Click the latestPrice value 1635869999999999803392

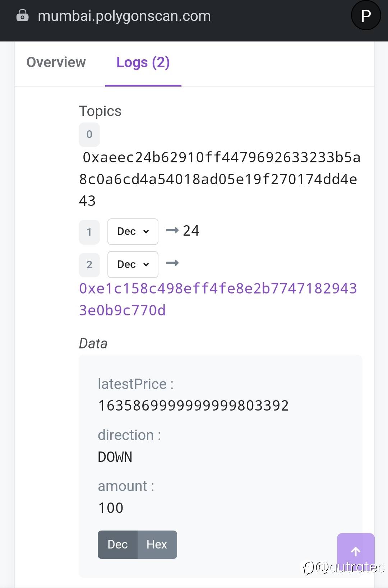[x=193, y=406]
